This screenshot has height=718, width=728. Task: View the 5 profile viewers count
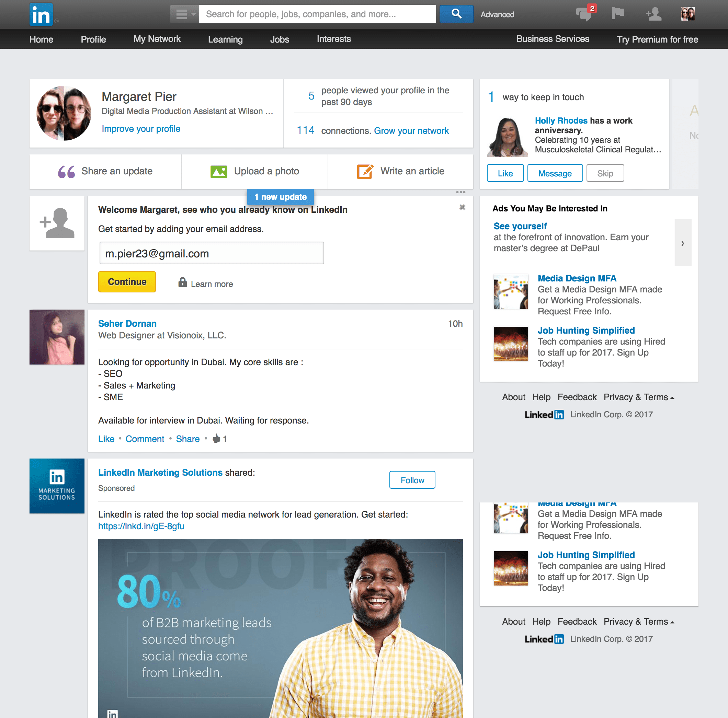(x=311, y=96)
